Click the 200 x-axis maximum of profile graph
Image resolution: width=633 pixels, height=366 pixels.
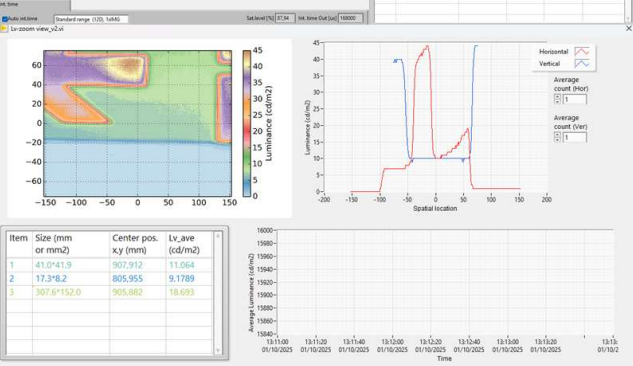click(x=547, y=199)
